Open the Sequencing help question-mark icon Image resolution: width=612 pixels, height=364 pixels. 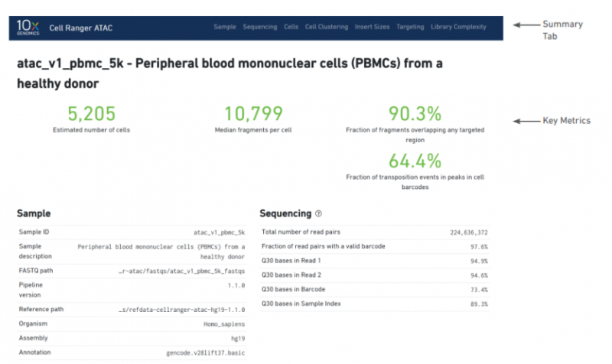[318, 214]
